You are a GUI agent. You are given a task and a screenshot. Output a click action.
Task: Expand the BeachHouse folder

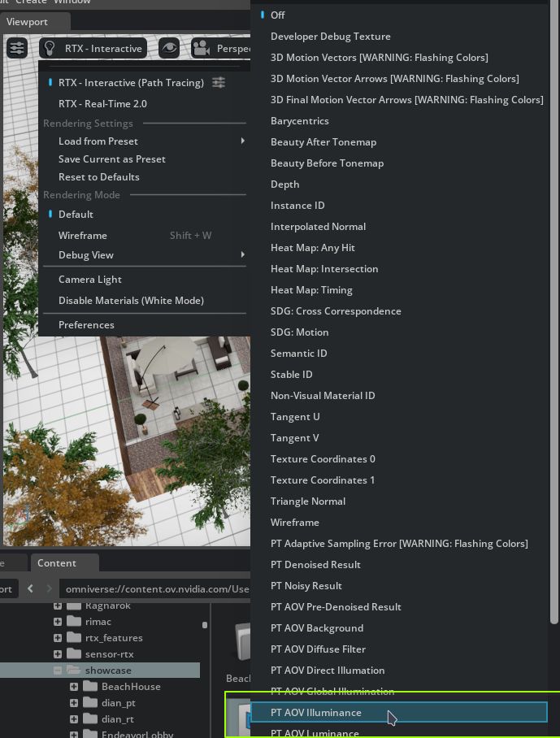coord(74,687)
